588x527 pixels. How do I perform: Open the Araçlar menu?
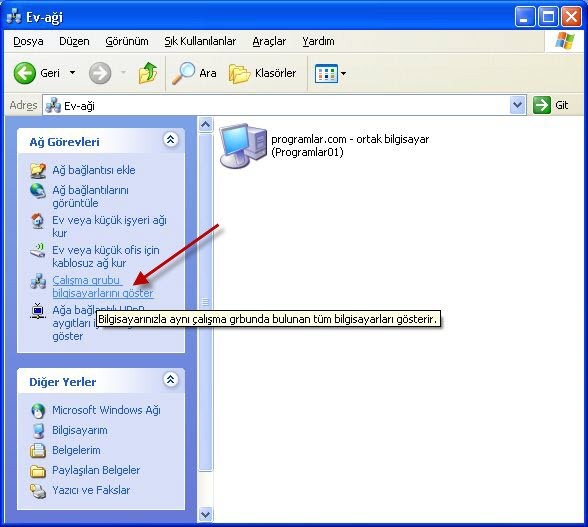point(269,41)
